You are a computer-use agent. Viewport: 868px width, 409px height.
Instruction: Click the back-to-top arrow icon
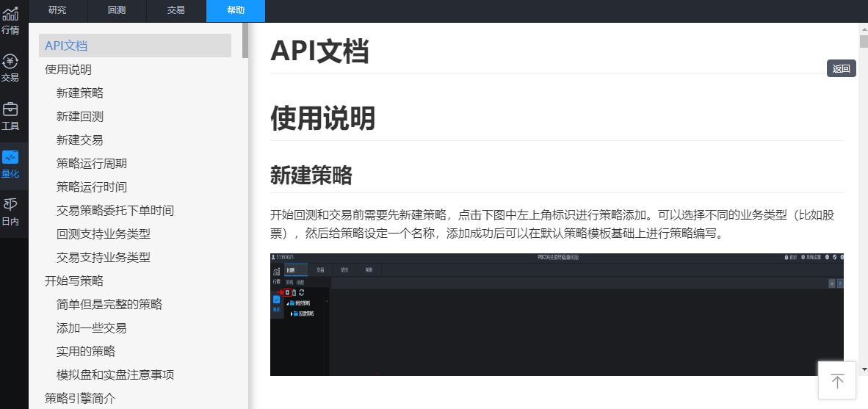[837, 380]
